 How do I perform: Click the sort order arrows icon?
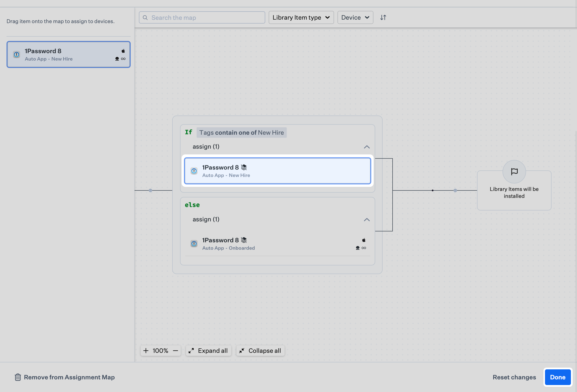[x=383, y=18]
